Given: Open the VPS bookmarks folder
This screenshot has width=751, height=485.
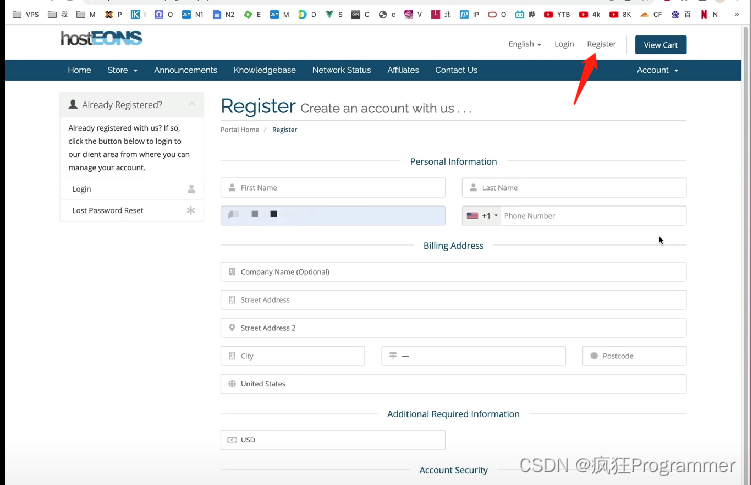Looking at the screenshot, I should (24, 15).
